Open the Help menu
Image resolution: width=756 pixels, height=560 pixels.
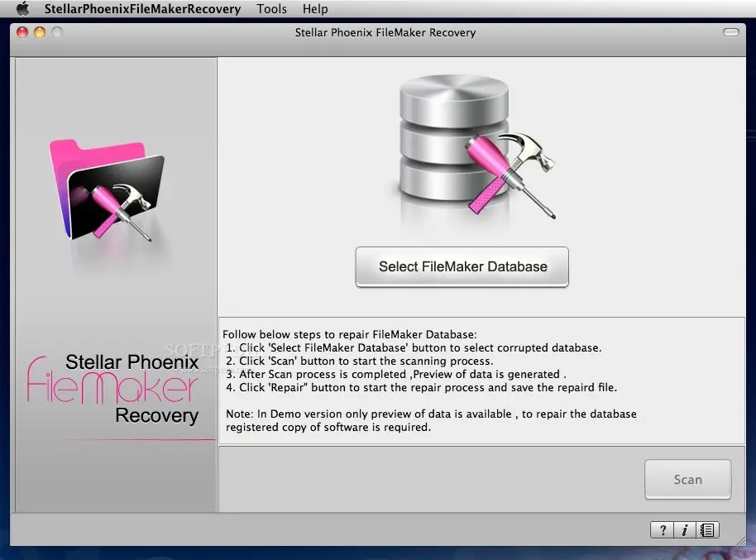coord(315,8)
